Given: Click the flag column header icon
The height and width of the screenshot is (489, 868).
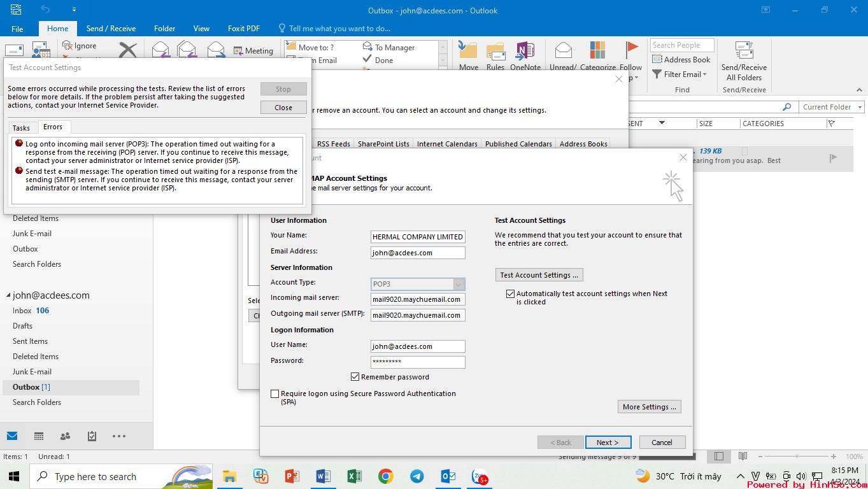Looking at the screenshot, I should coord(832,124).
